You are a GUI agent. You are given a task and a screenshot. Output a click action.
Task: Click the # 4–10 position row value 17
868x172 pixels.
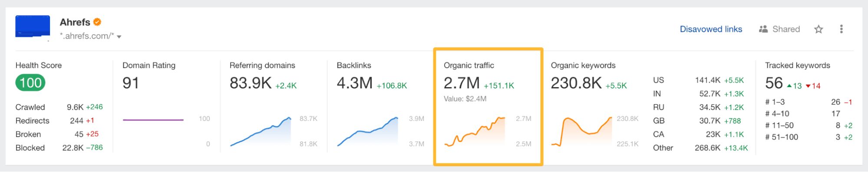point(835,114)
